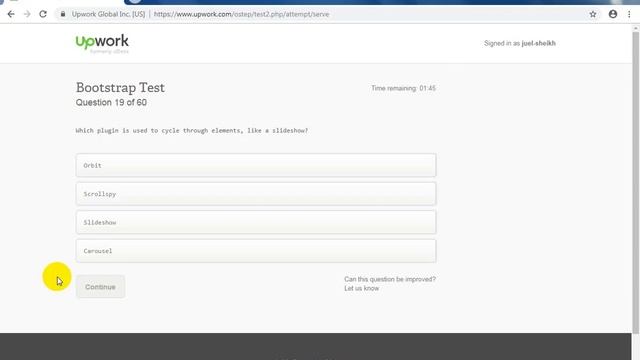Select the Orbit answer option
The height and width of the screenshot is (360, 640).
[256, 165]
